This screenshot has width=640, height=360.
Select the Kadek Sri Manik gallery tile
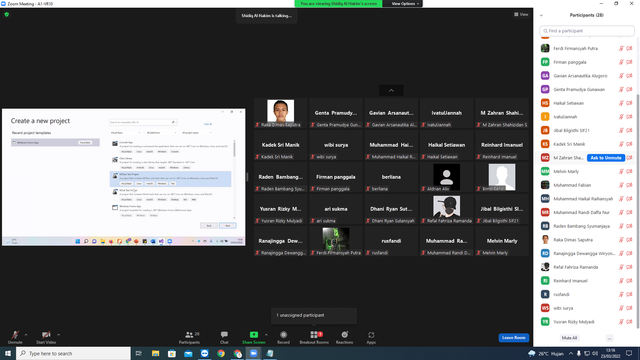click(280, 145)
